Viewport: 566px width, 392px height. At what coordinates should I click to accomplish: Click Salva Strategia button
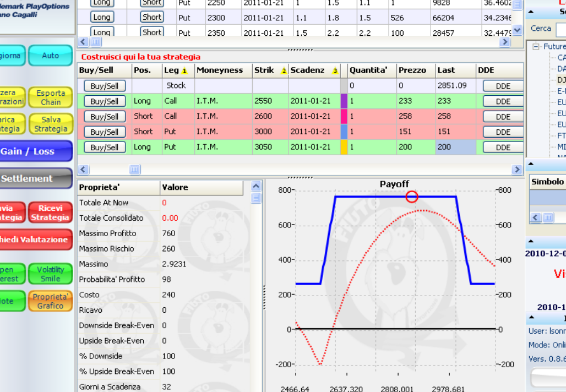(x=51, y=124)
